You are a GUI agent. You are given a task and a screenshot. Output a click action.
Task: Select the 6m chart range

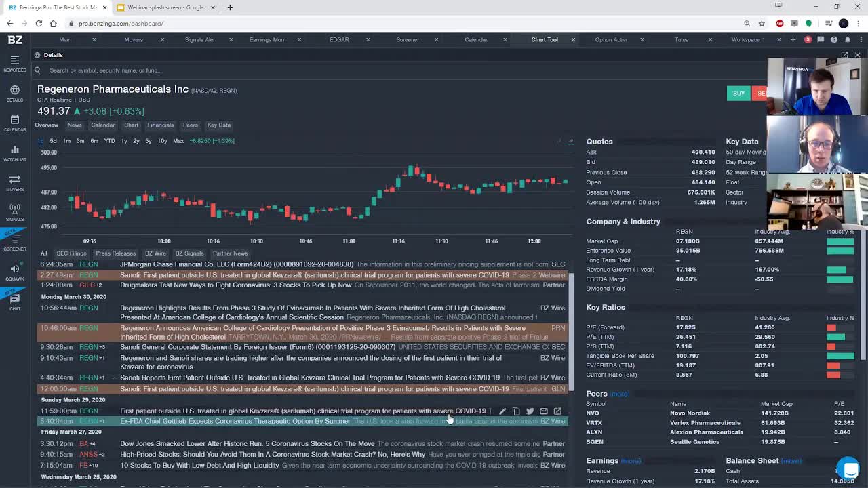click(94, 141)
